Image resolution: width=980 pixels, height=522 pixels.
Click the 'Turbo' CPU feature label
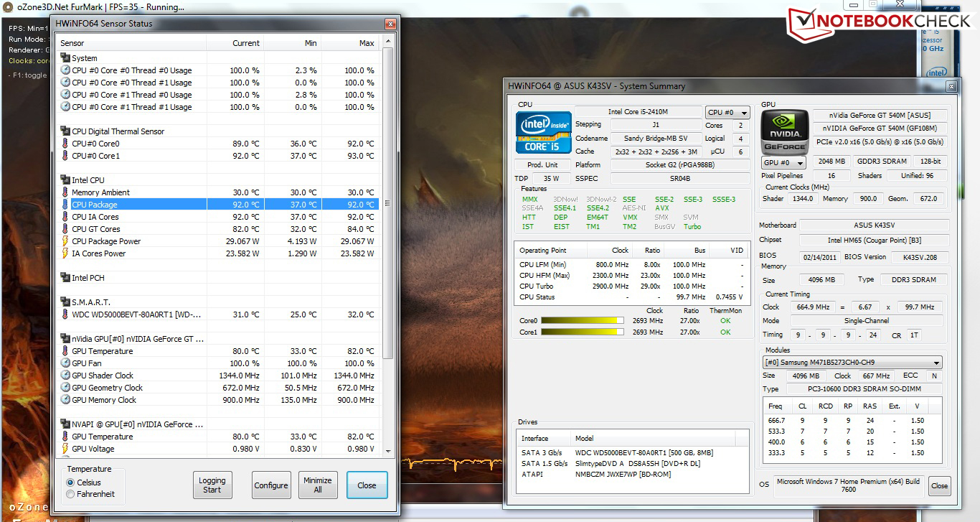click(692, 227)
